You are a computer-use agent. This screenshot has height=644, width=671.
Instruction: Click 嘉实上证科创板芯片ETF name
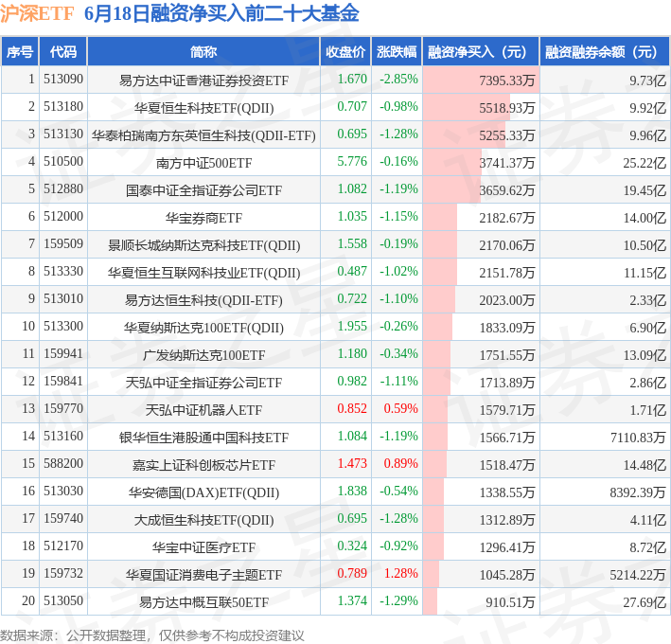tap(203, 464)
